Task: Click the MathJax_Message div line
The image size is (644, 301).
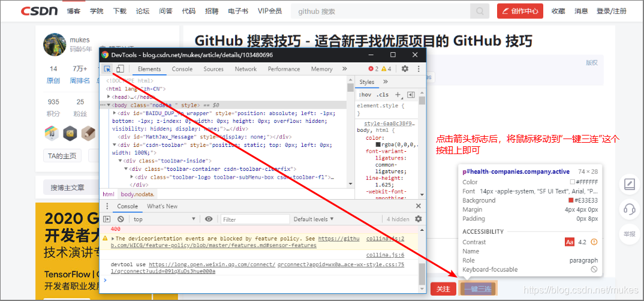Action: click(x=204, y=137)
